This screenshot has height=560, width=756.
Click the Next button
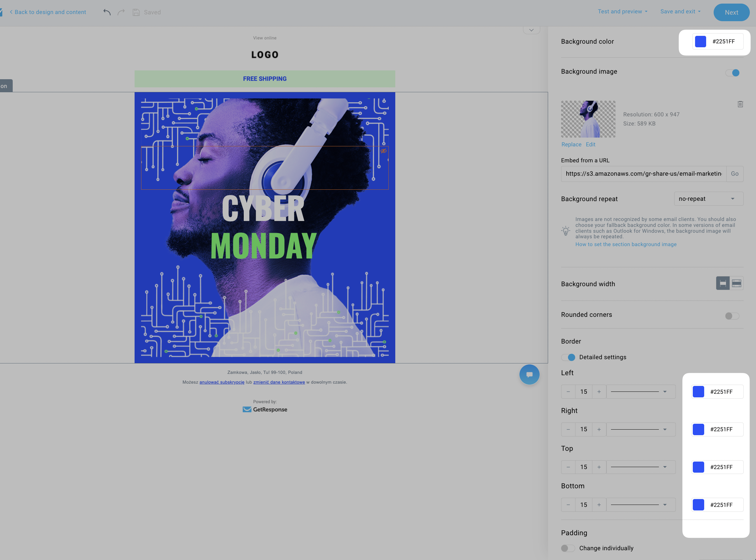[x=731, y=12]
